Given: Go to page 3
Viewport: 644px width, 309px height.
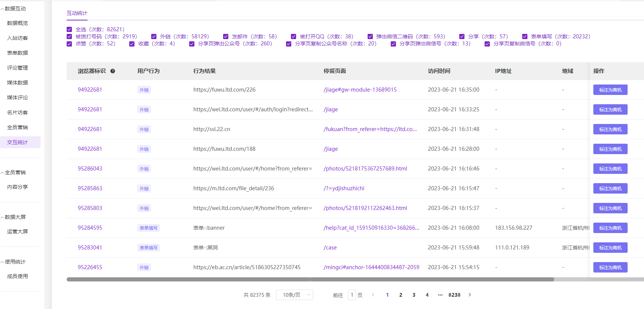Looking at the screenshot, I should pyautogui.click(x=414, y=295).
